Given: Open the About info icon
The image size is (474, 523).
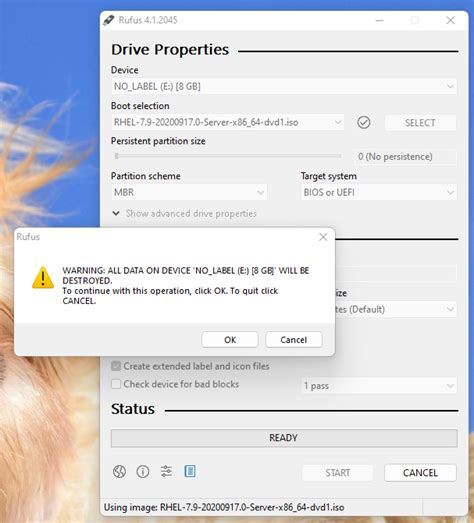Looking at the screenshot, I should 143,472.
